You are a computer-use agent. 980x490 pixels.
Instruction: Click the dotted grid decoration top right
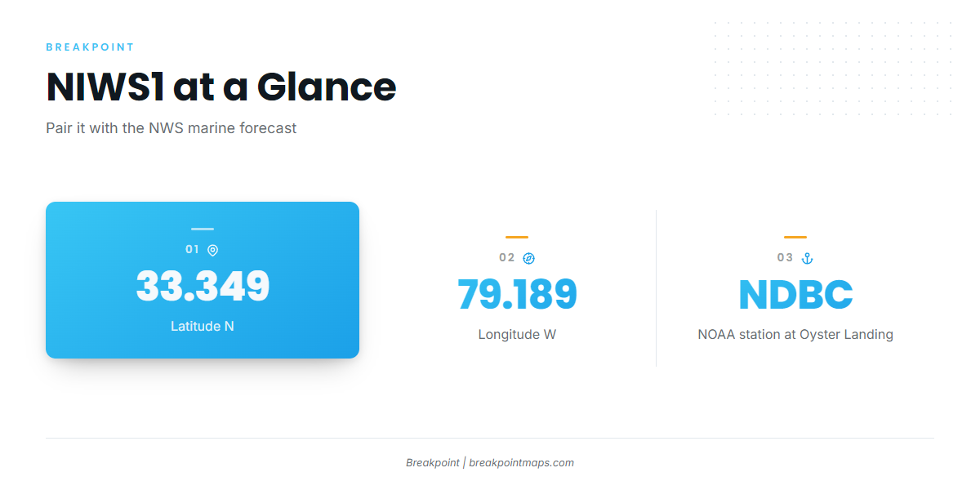[x=832, y=69]
